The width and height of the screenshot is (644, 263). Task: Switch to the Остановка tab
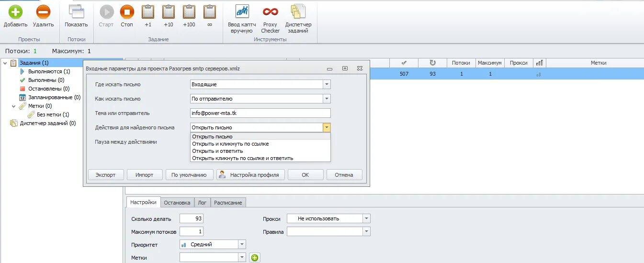tap(178, 203)
